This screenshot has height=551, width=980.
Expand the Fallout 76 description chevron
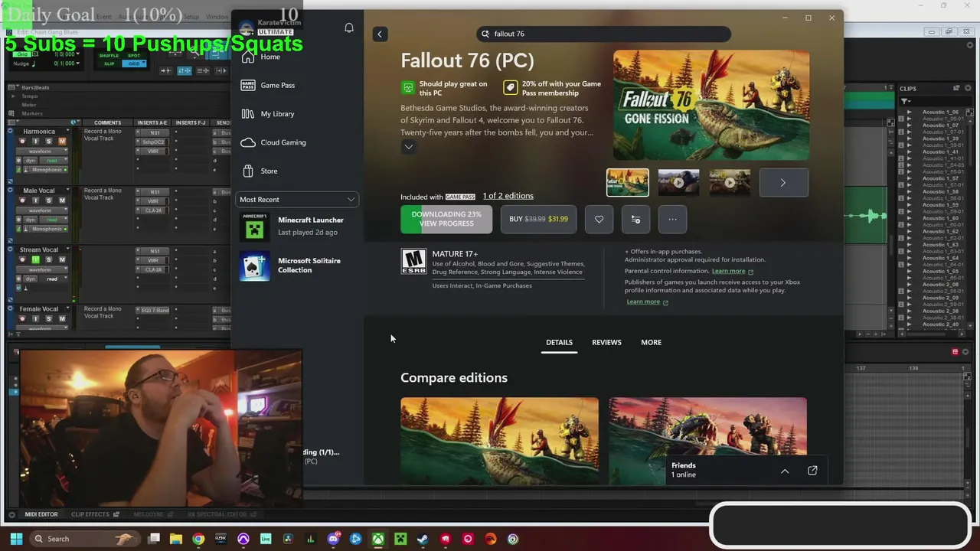pos(409,147)
